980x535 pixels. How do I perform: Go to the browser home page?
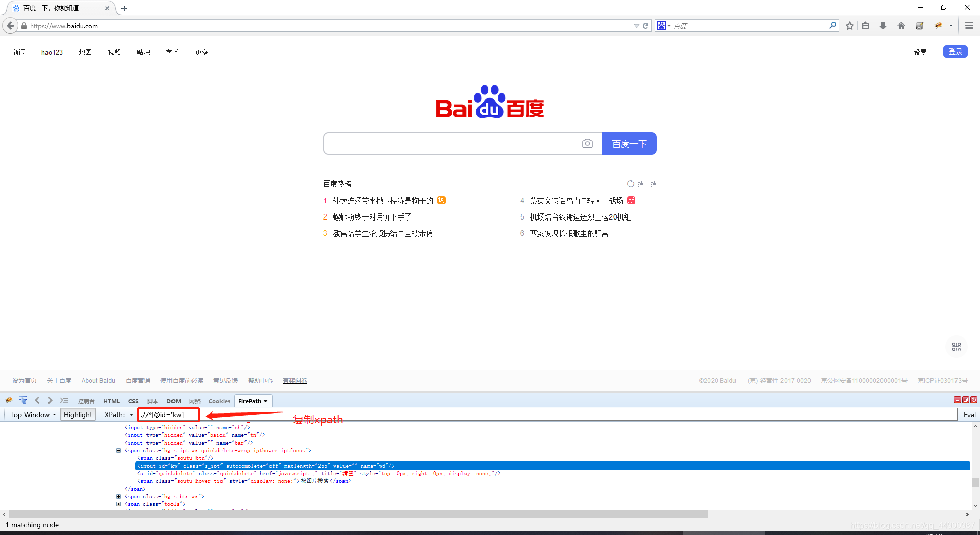click(x=901, y=26)
